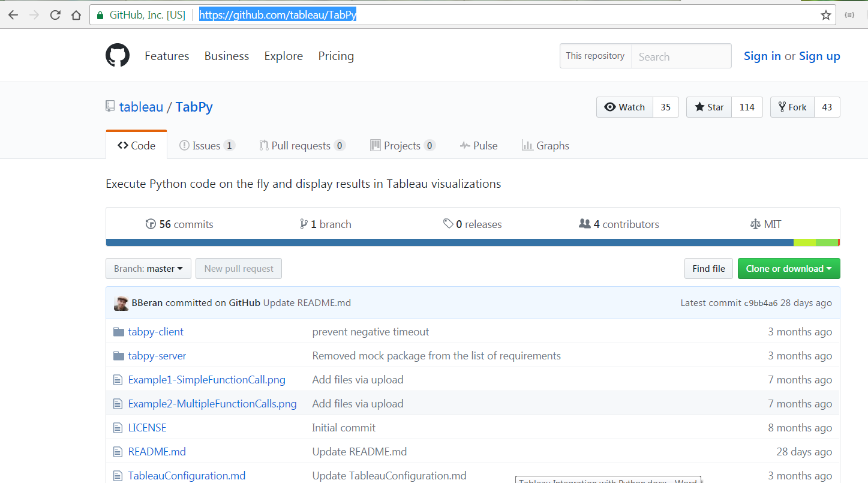Click the tabpy-server folder icon
Viewport: 868px width, 483px height.
118,356
